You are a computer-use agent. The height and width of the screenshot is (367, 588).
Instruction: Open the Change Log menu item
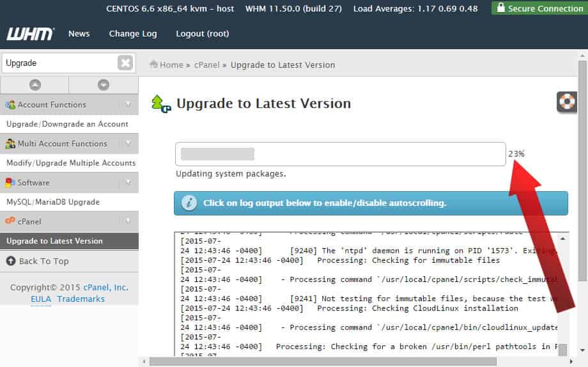tap(133, 34)
